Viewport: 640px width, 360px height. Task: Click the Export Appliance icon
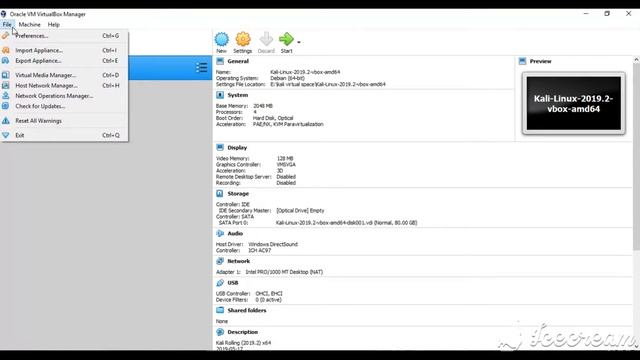coord(5,61)
